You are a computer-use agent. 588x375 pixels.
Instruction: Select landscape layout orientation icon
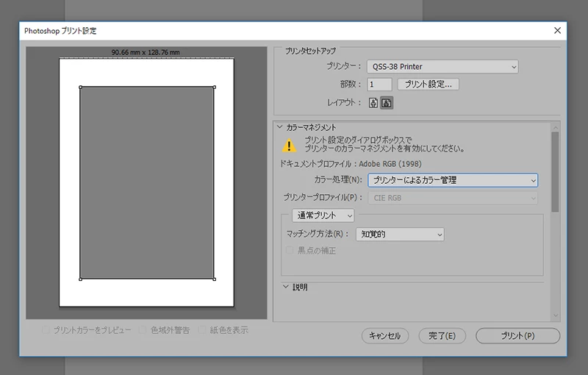(387, 103)
